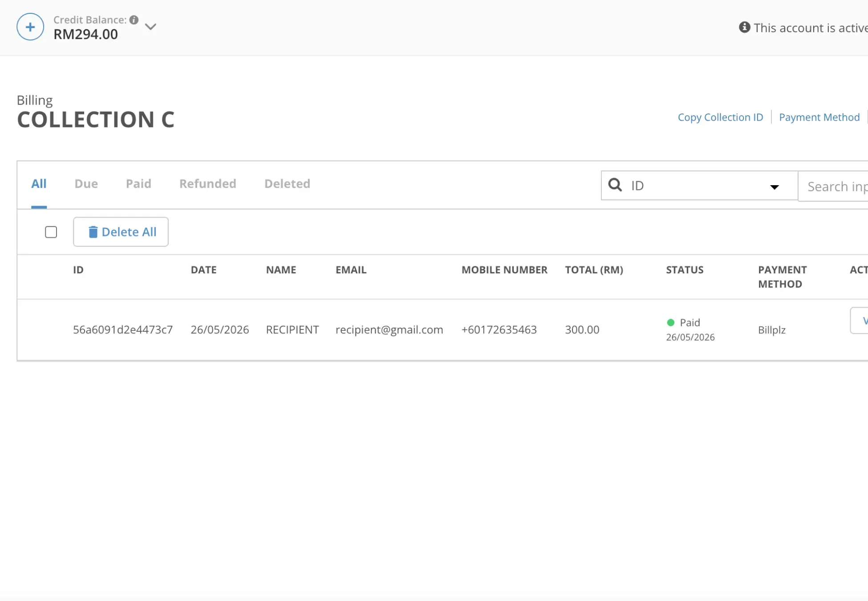The height and width of the screenshot is (601, 868).
Task: Open the ID search filter dropdown
Action: click(x=699, y=186)
